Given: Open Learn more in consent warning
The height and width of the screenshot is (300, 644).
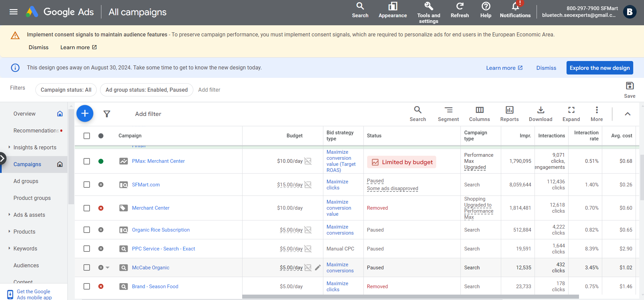Looking at the screenshot, I should 78,47.
